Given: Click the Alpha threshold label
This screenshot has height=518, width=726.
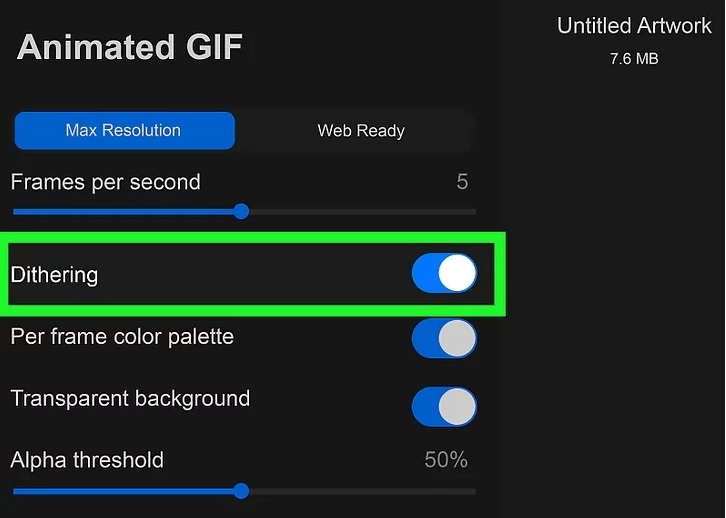Looking at the screenshot, I should click(87, 460).
